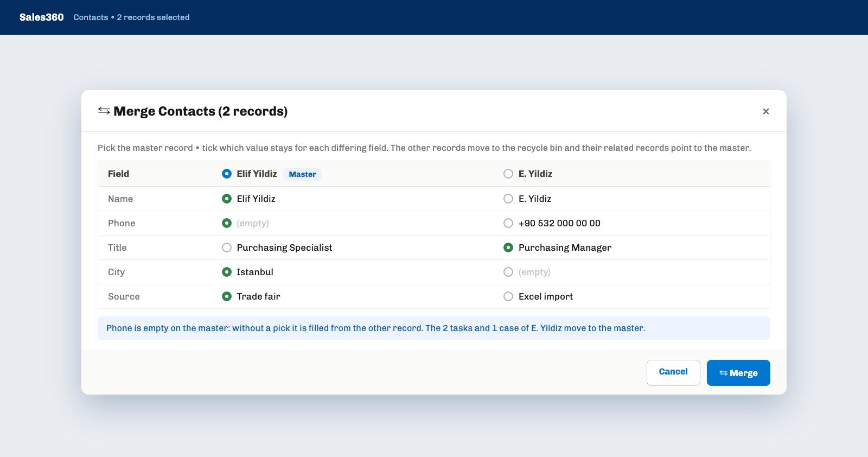This screenshot has width=868, height=457.
Task: Keep name E. Yildiz
Action: 508,199
